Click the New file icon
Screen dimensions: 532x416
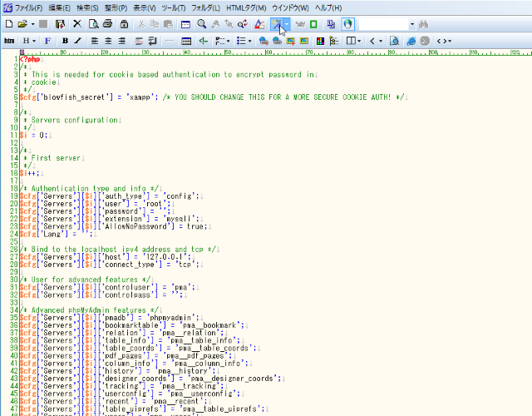click(8, 24)
